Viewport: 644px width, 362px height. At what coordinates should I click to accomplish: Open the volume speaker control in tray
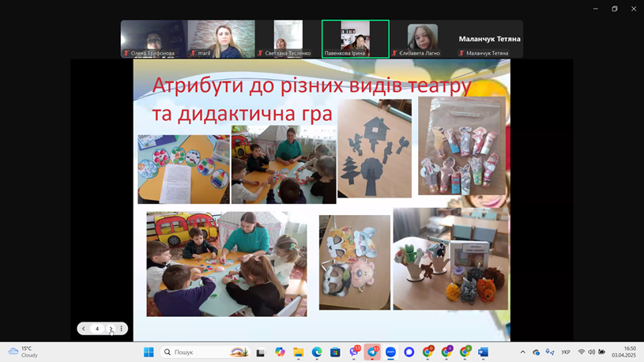pos(591,353)
